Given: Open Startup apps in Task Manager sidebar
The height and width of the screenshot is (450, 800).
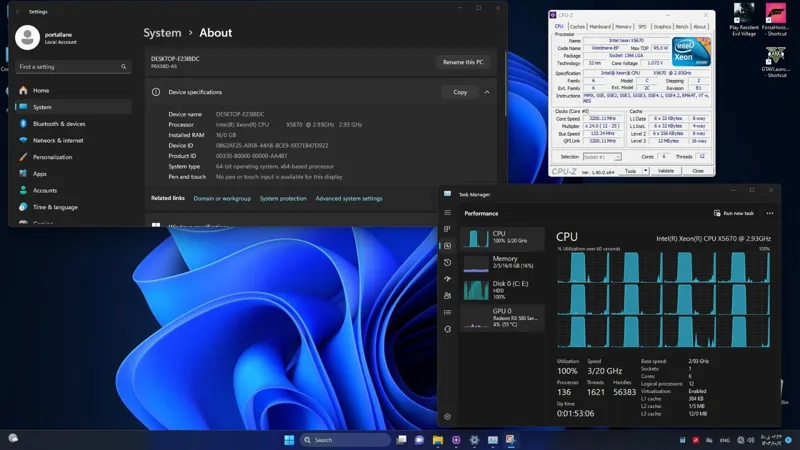Looking at the screenshot, I should (x=447, y=279).
